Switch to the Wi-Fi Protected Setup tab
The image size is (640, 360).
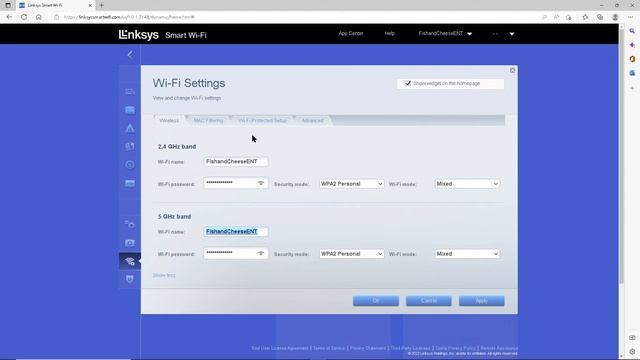[x=262, y=120]
